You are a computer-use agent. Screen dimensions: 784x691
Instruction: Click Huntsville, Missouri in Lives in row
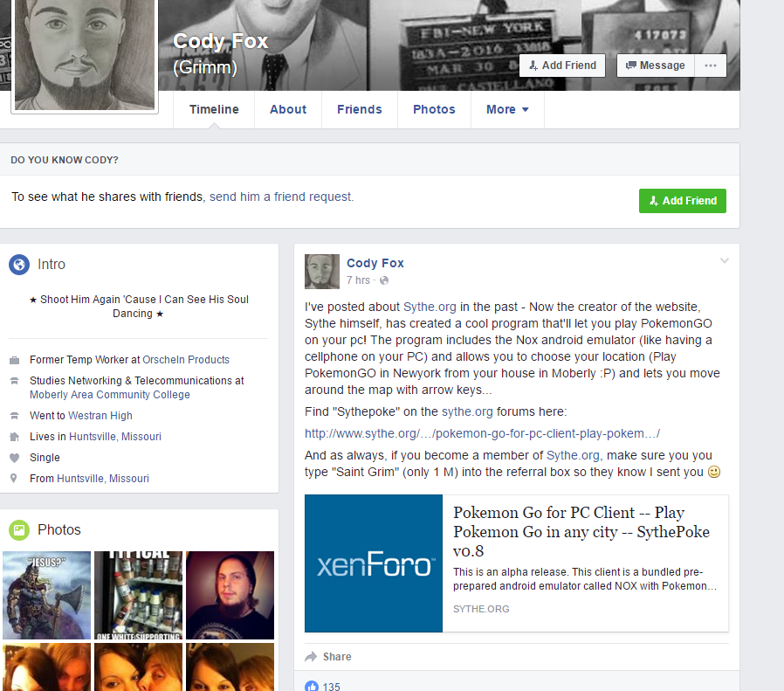pos(115,437)
